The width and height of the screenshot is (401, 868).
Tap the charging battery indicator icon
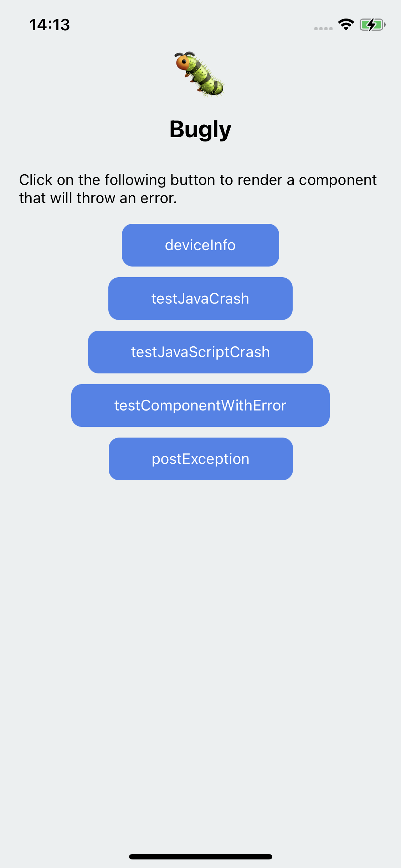click(x=372, y=25)
